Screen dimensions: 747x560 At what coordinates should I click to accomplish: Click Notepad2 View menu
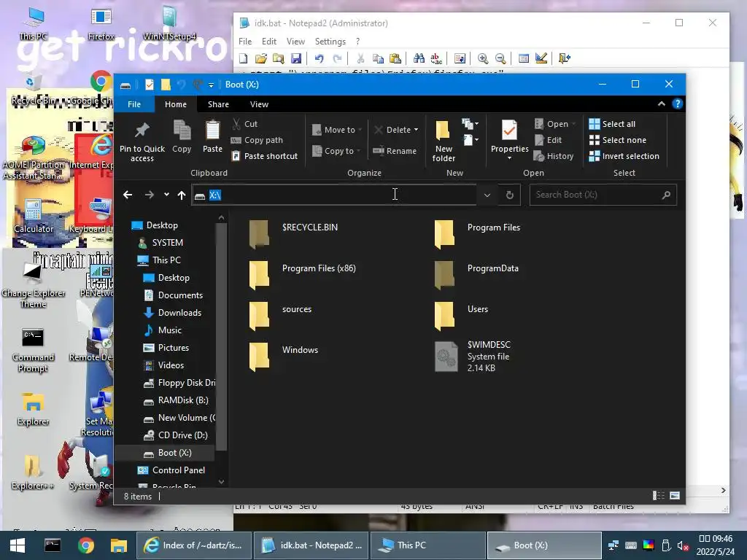[295, 42]
